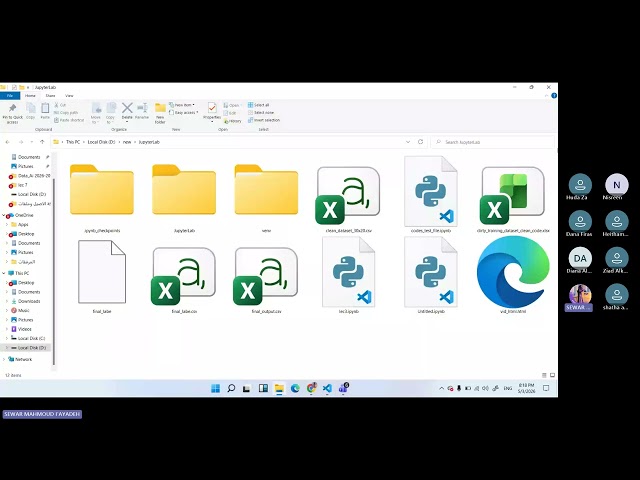
Task: Collapse the OneDrive tree node
Action: [4, 215]
